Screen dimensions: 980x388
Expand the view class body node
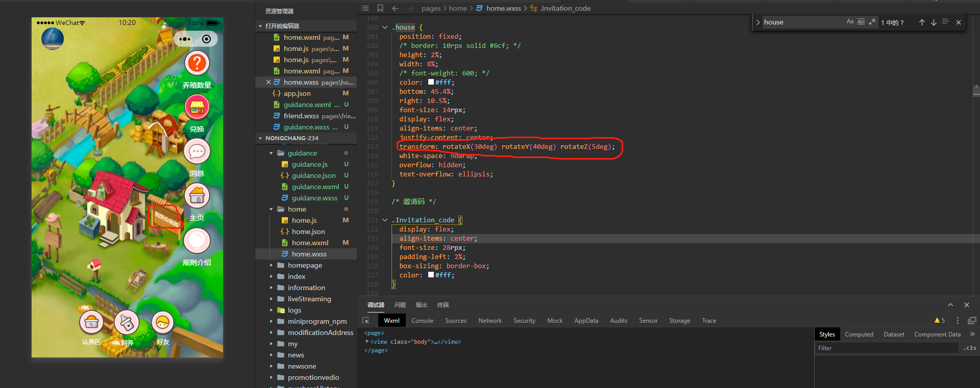click(367, 342)
